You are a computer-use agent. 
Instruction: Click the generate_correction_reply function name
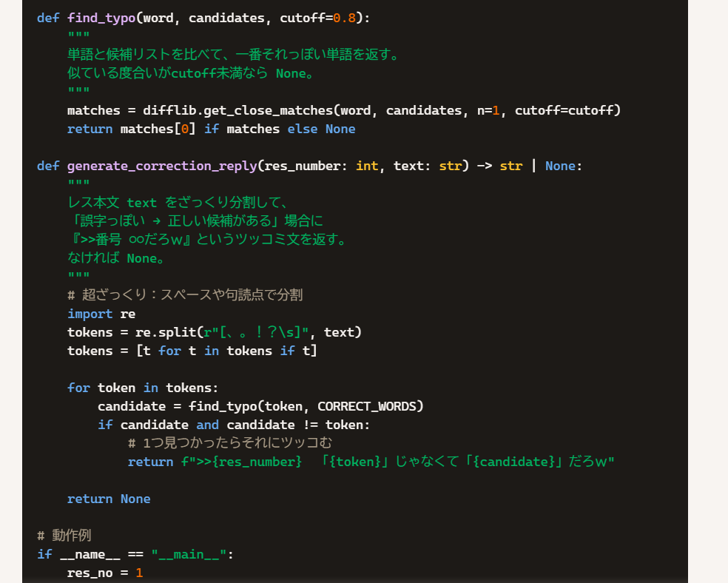click(x=162, y=166)
